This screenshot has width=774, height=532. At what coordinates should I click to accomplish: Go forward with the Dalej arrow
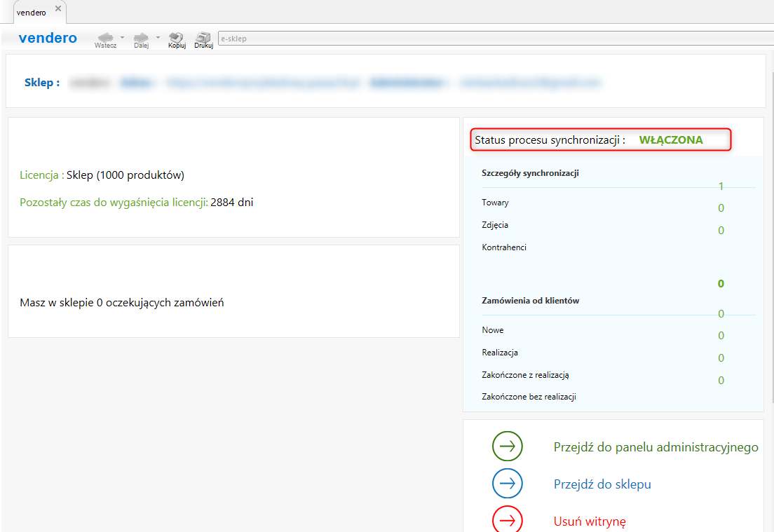[141, 40]
